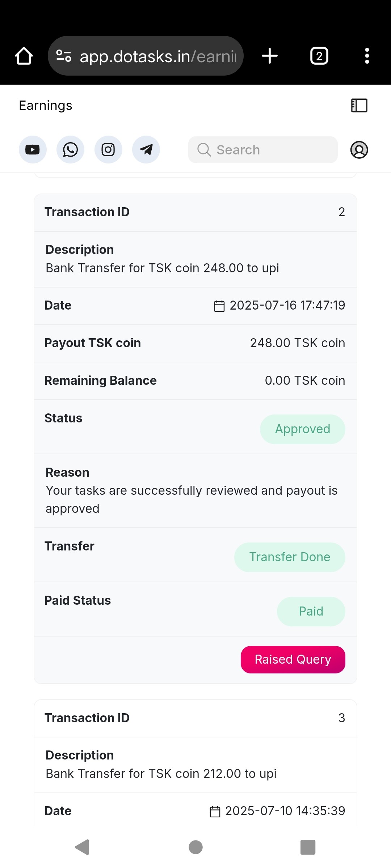Open the Instagram icon link
The width and height of the screenshot is (391, 868).
pyautogui.click(x=108, y=150)
